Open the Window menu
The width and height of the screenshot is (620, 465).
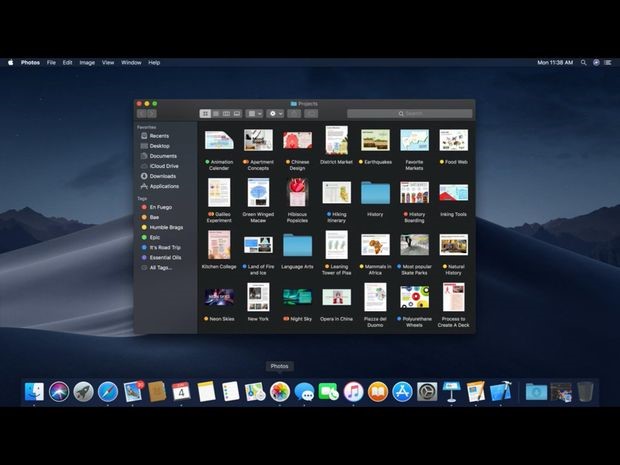(x=131, y=62)
